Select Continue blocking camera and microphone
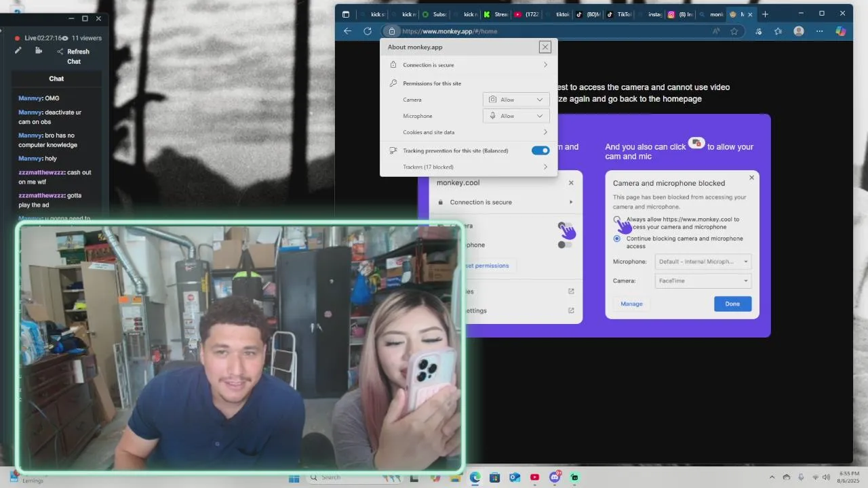 coord(616,239)
